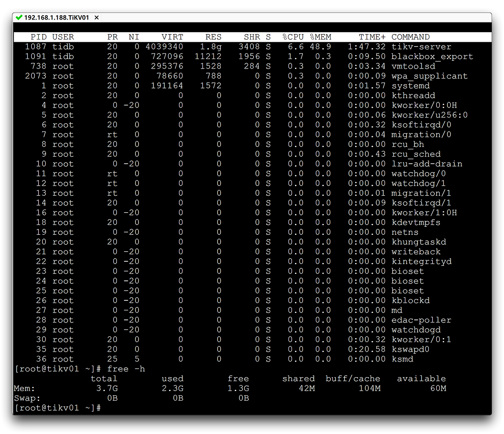
Task: Click the 1.8g RES value of tikv-server
Action: [211, 47]
